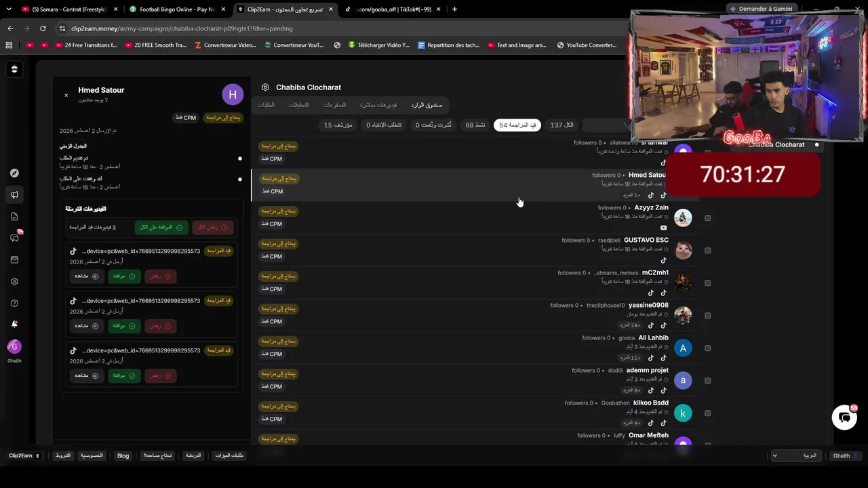This screenshot has height=488, width=868.
Task: Select the قيد المراجعة 54 filter
Action: (517, 125)
